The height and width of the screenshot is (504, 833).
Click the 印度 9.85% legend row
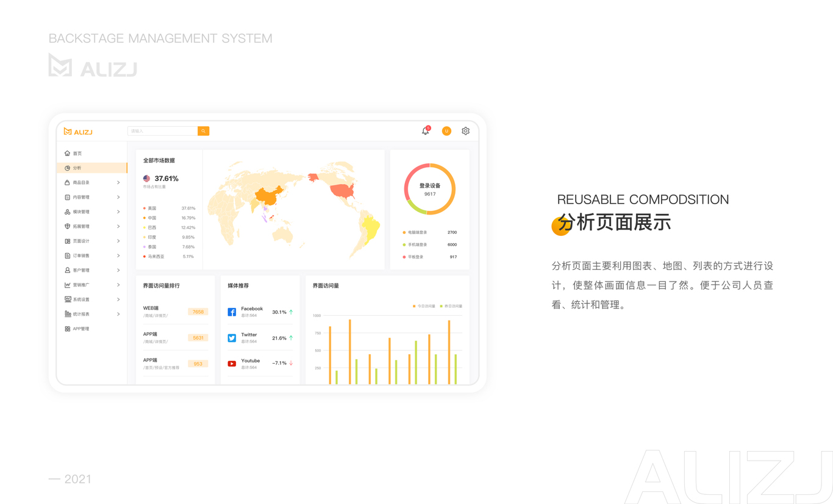[x=170, y=237]
